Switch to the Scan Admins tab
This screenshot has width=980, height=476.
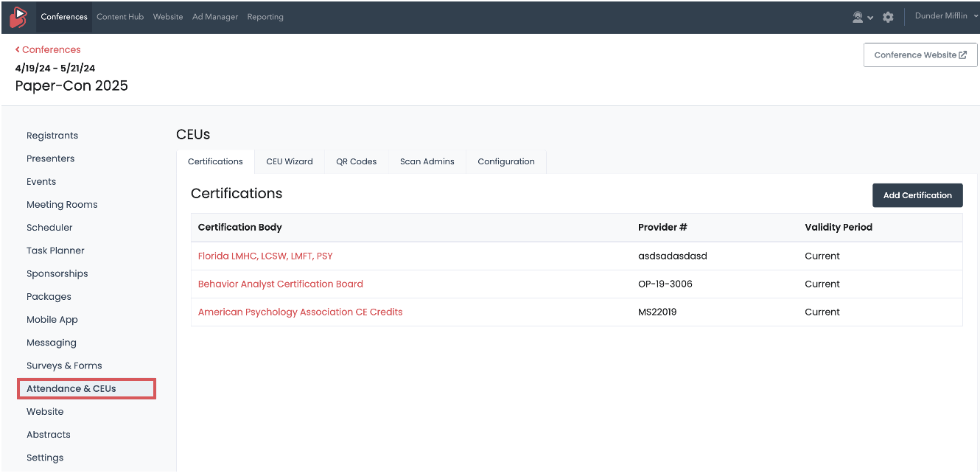427,161
